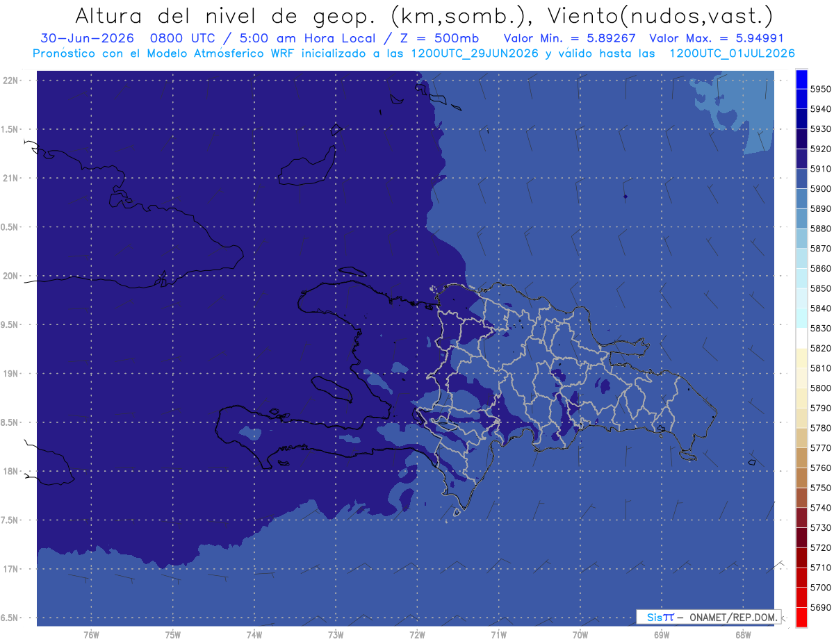Image resolution: width=834 pixels, height=644 pixels.
Task: Click the map title 'Altura del nivel de geop.'
Action: pyautogui.click(x=226, y=15)
